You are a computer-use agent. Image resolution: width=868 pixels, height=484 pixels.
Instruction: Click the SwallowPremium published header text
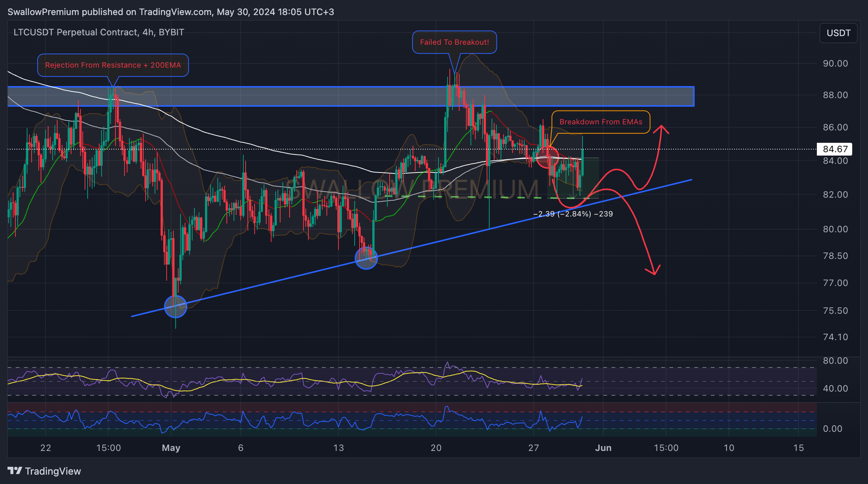(x=171, y=12)
